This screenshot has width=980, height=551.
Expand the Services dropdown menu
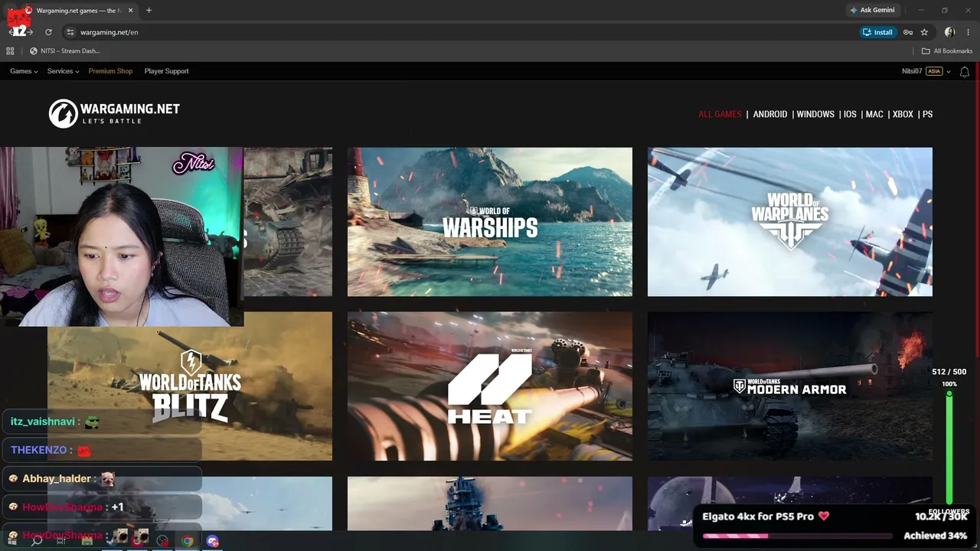pos(63,71)
